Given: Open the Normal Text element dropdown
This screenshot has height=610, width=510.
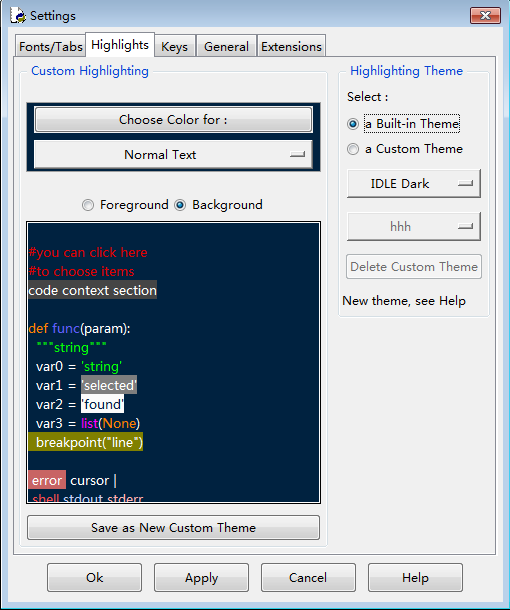Looking at the screenshot, I should (173, 155).
